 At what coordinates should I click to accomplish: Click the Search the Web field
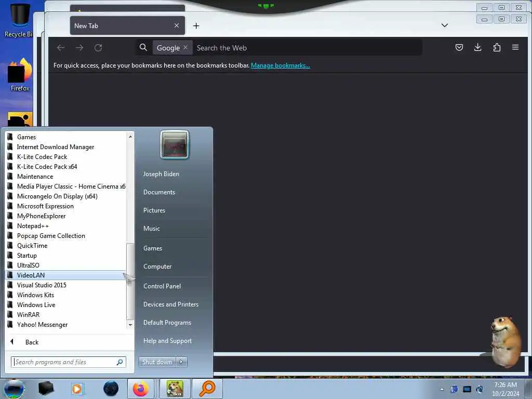click(x=307, y=48)
